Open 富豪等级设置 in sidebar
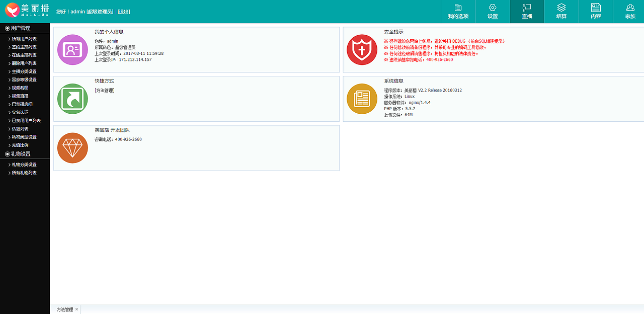This screenshot has width=644, height=314. click(25, 80)
